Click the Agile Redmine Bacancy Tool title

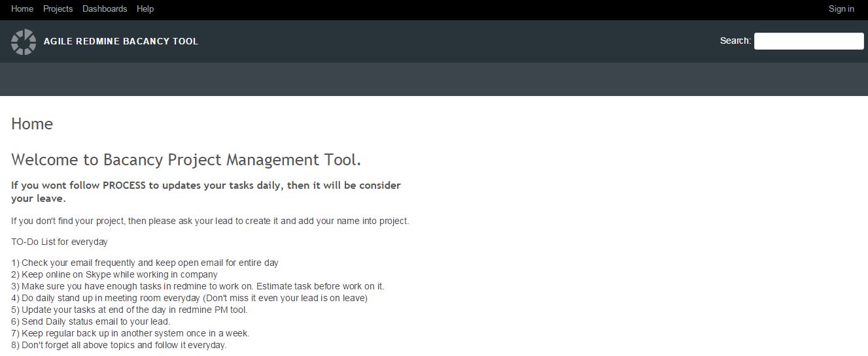coord(121,41)
